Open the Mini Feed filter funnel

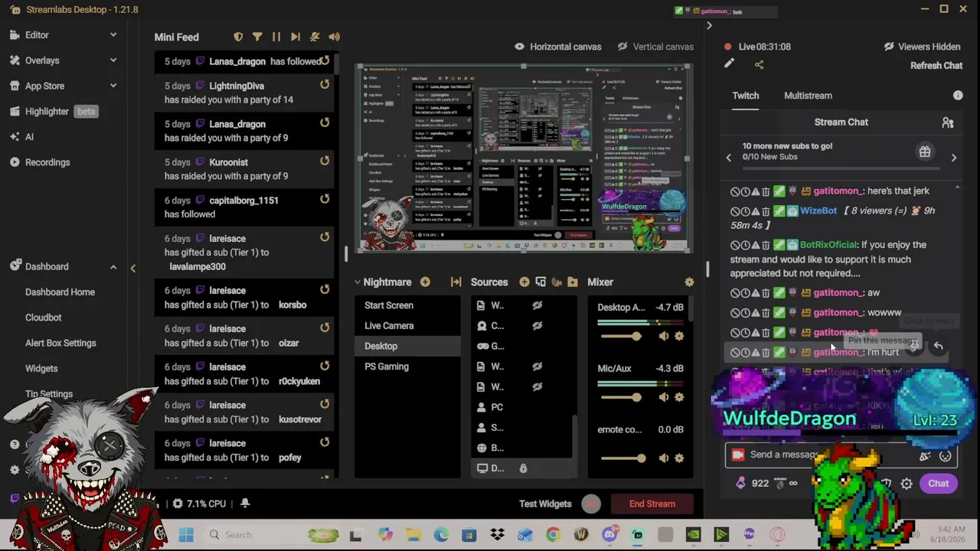click(x=257, y=37)
